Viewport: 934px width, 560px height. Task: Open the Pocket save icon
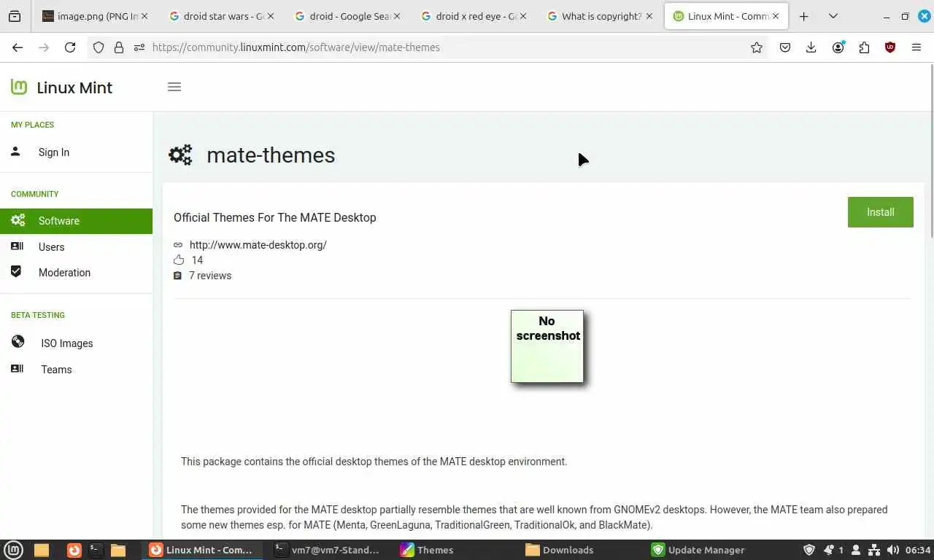point(785,47)
